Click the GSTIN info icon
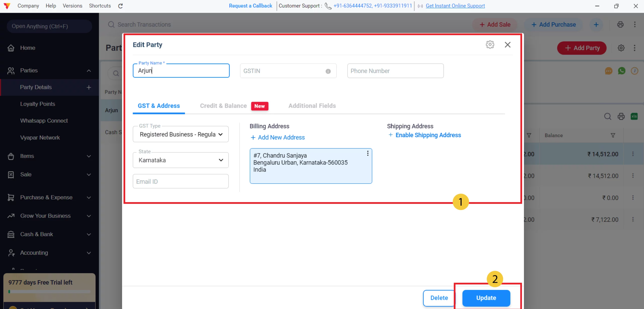Screen dimensions: 644x309 pos(328,71)
